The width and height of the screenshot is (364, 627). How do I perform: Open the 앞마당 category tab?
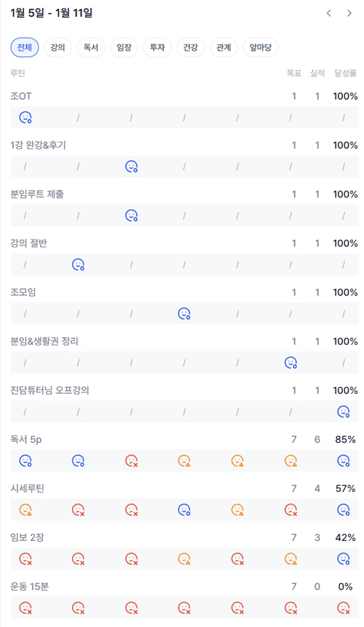[x=260, y=48]
